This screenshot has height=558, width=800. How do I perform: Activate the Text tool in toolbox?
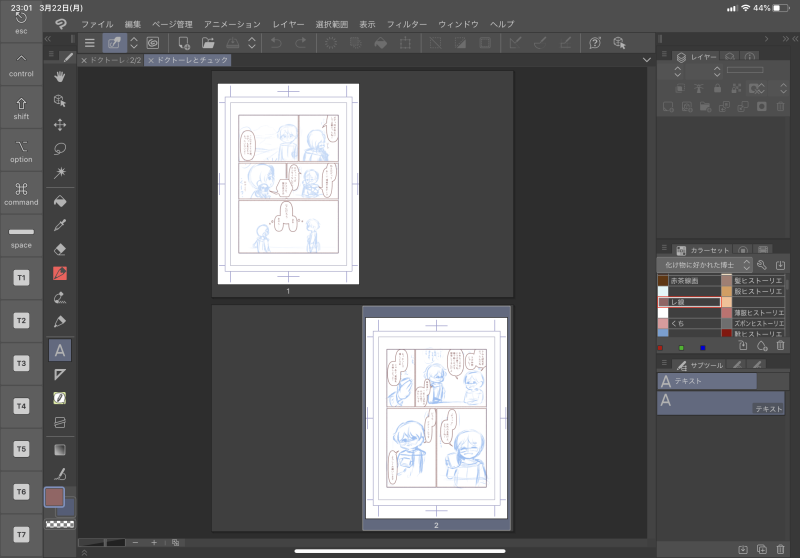pos(60,350)
